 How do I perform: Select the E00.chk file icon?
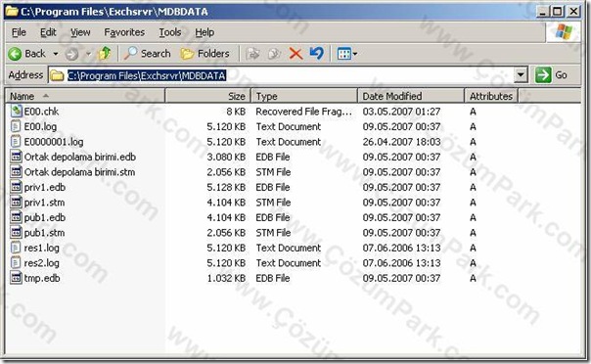point(17,112)
